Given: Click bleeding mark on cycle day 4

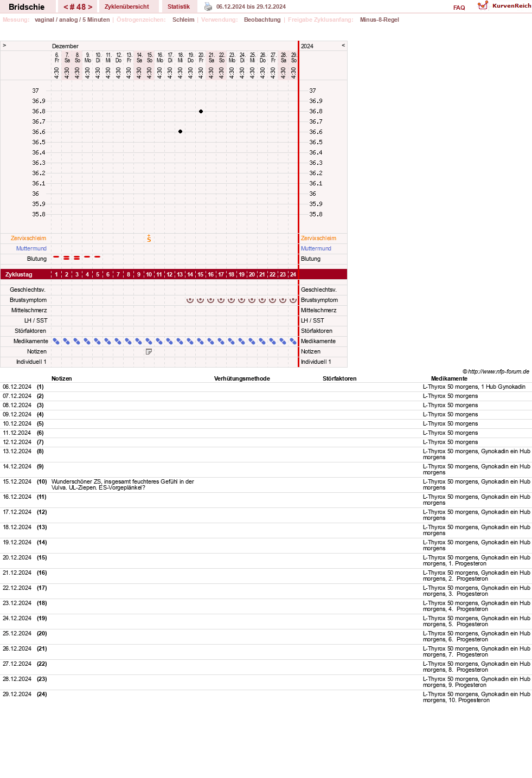Looking at the screenshot, I should point(87,257).
